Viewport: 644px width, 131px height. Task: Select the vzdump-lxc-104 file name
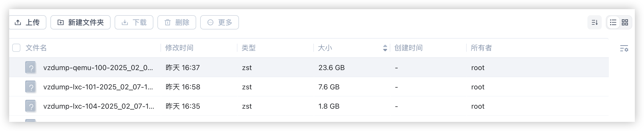pyautogui.click(x=99, y=106)
